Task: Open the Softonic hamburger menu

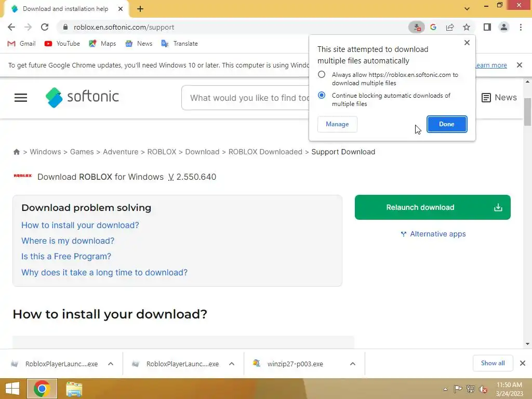Action: point(21,98)
